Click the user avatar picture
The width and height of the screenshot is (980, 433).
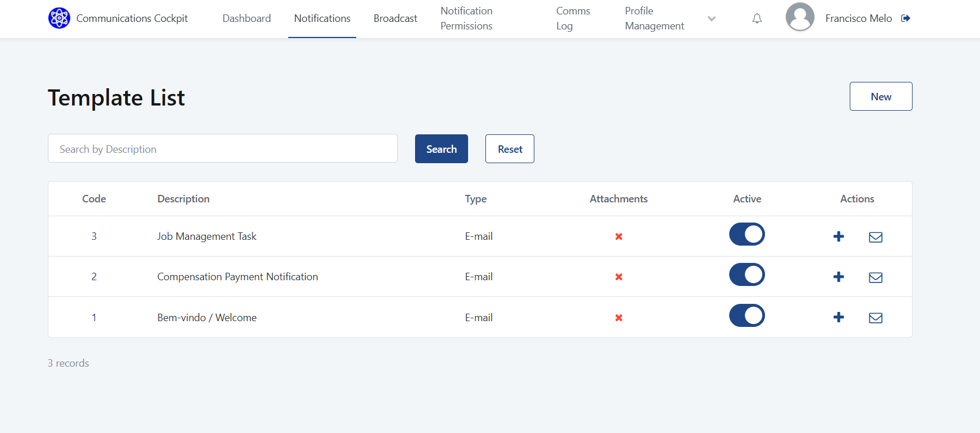(800, 17)
